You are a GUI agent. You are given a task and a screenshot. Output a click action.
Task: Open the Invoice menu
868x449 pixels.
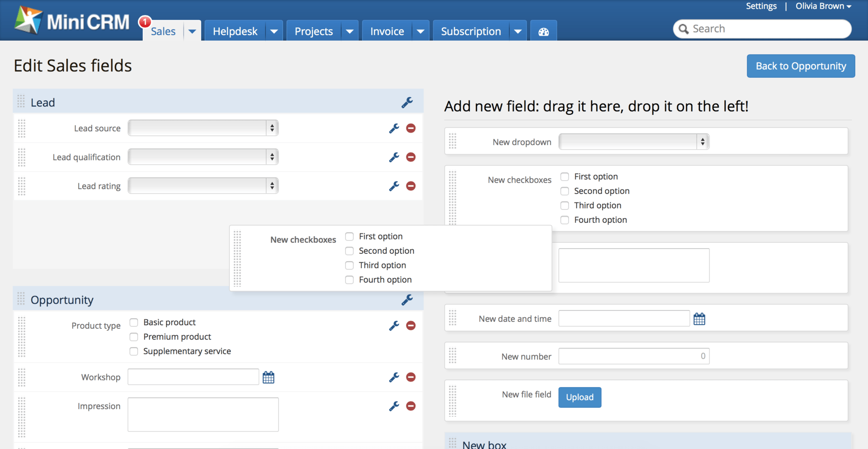point(387,30)
